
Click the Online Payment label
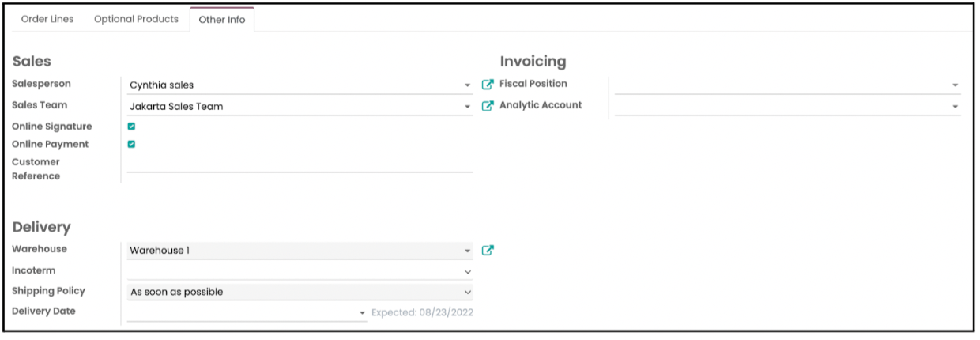tap(51, 144)
